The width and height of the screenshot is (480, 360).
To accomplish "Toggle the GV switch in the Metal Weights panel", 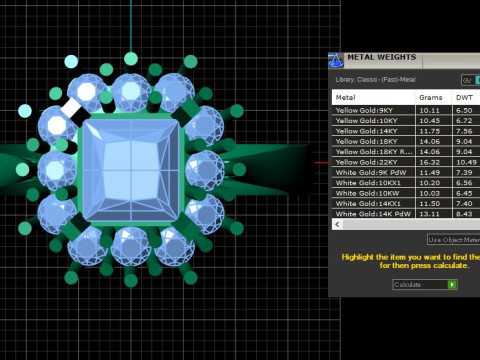I will pyautogui.click(x=470, y=80).
